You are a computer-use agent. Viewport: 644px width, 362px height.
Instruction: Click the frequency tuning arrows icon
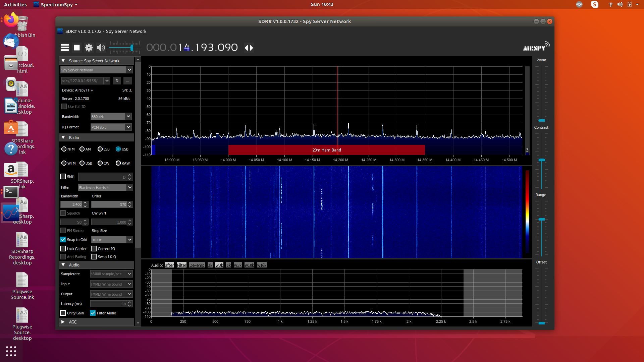(249, 48)
